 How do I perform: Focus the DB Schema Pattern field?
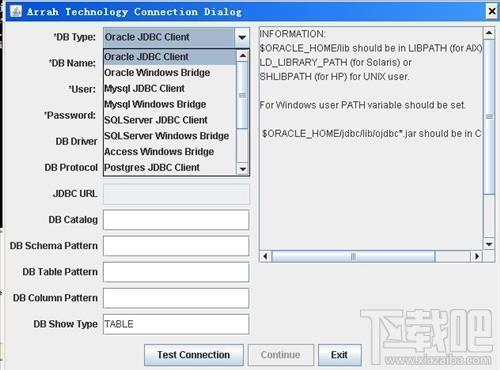coord(176,246)
